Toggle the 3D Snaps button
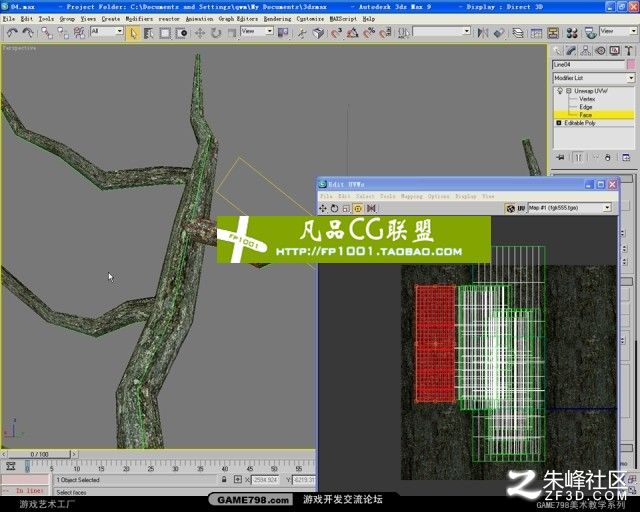 pos(336,33)
